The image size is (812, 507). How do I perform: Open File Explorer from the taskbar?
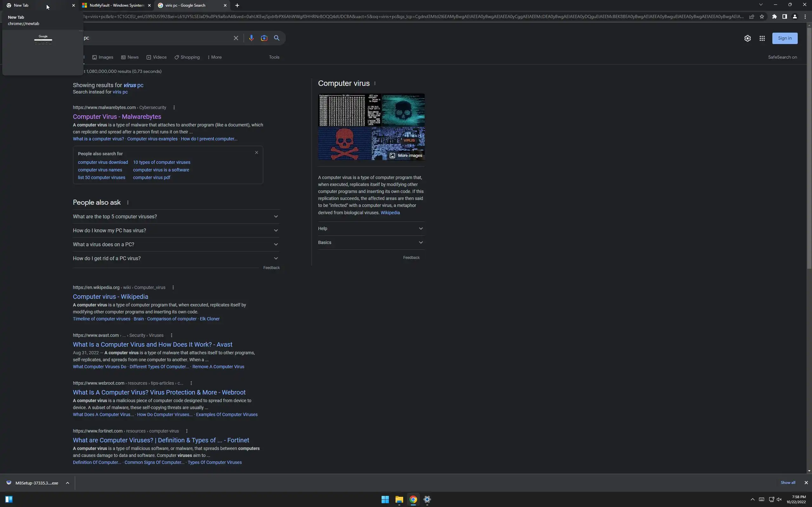coord(399,500)
